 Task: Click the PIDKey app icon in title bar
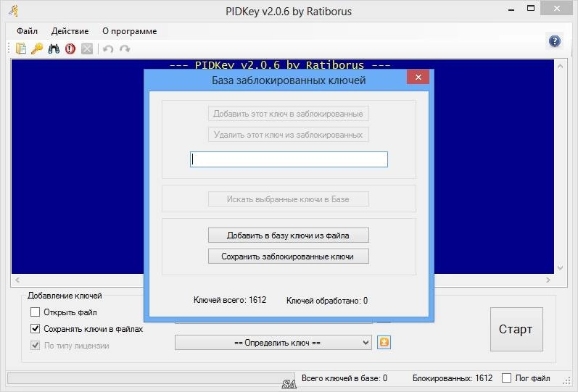pos(13,11)
